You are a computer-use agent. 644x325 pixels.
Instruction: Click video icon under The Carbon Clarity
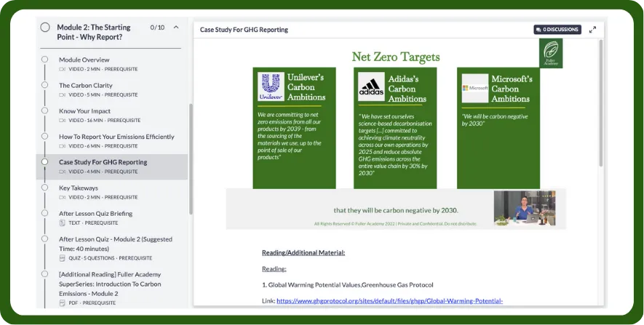pyautogui.click(x=63, y=95)
